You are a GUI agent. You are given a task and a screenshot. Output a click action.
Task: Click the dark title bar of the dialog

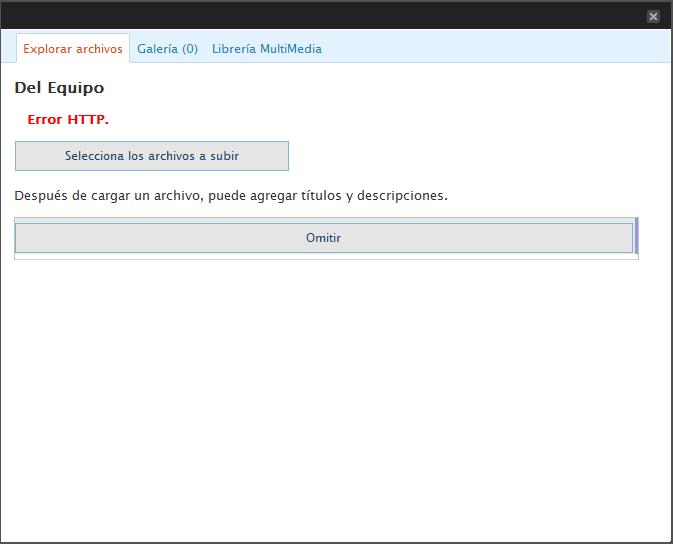pos(320,15)
